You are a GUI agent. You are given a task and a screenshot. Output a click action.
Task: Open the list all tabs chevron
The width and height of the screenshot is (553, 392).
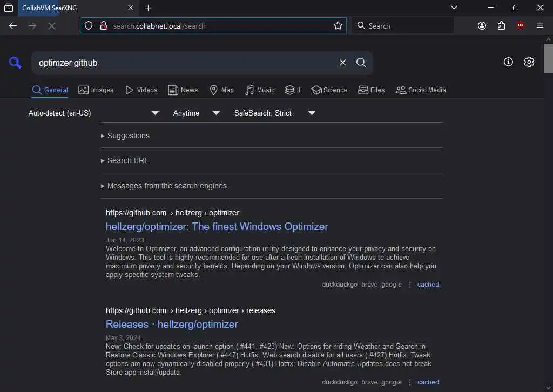tap(454, 8)
